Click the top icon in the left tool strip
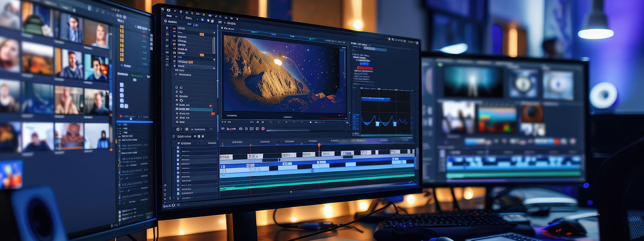Image resolution: width=644 pixels, height=241 pixels. [167, 28]
